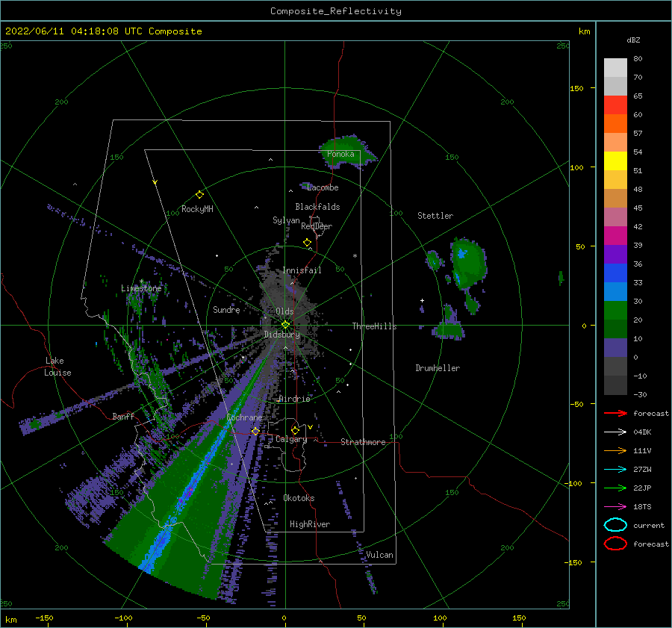
Task: Select the 65 dBZ red color swatch
Action: point(615,105)
